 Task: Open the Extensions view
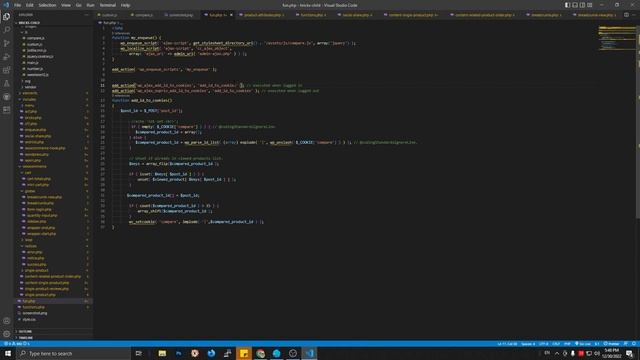pos(7,70)
